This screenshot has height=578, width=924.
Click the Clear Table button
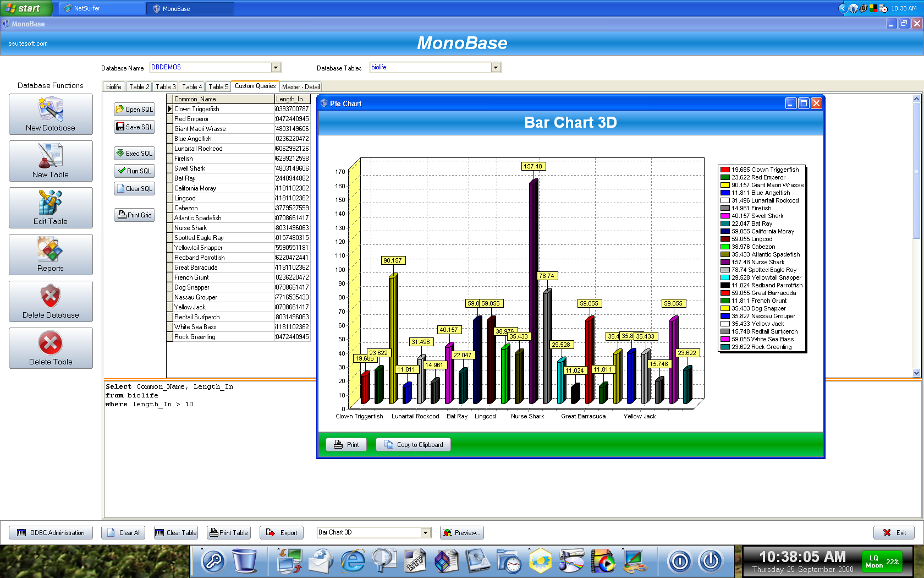point(175,533)
